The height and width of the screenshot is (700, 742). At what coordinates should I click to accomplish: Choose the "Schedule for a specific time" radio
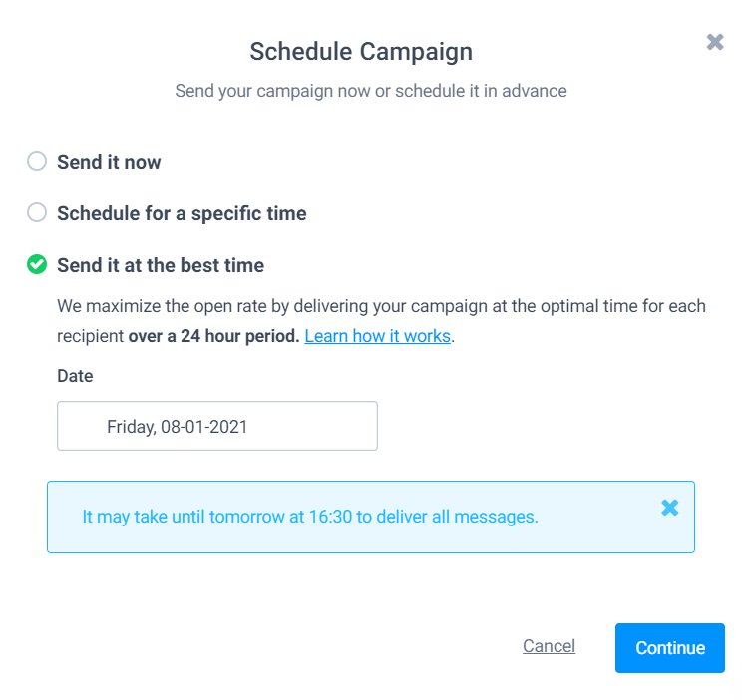coord(37,212)
